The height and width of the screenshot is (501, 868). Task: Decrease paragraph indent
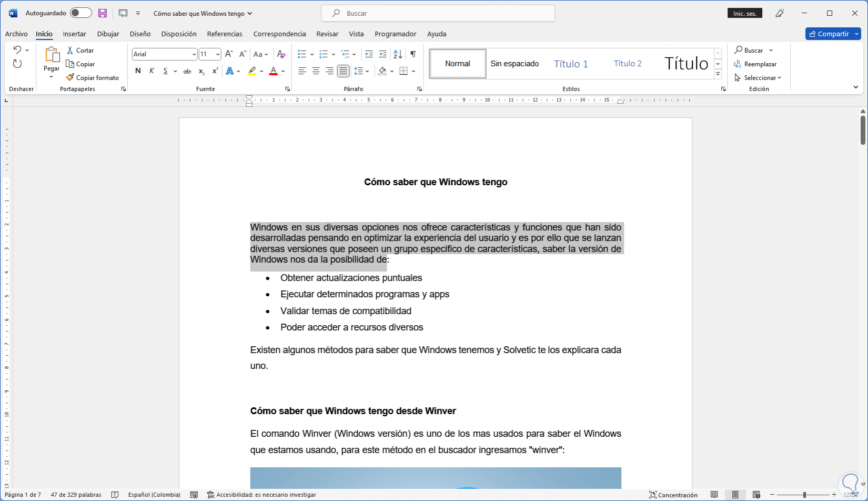369,54
